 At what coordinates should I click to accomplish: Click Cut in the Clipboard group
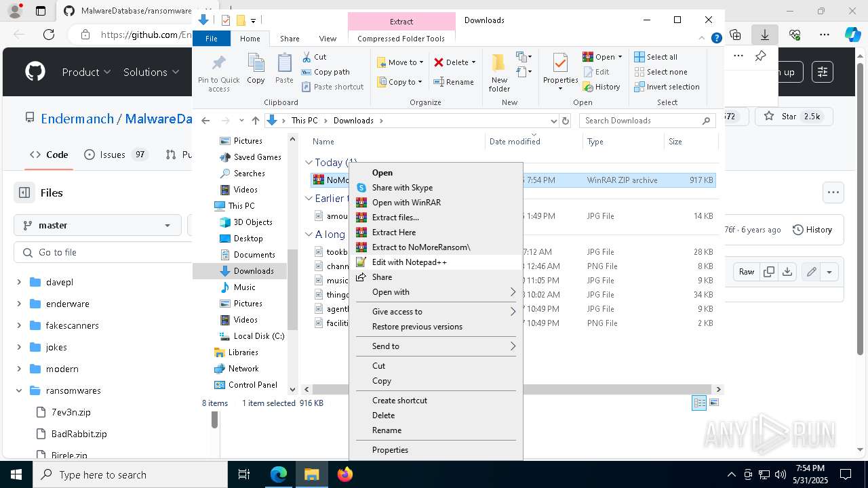314,57
